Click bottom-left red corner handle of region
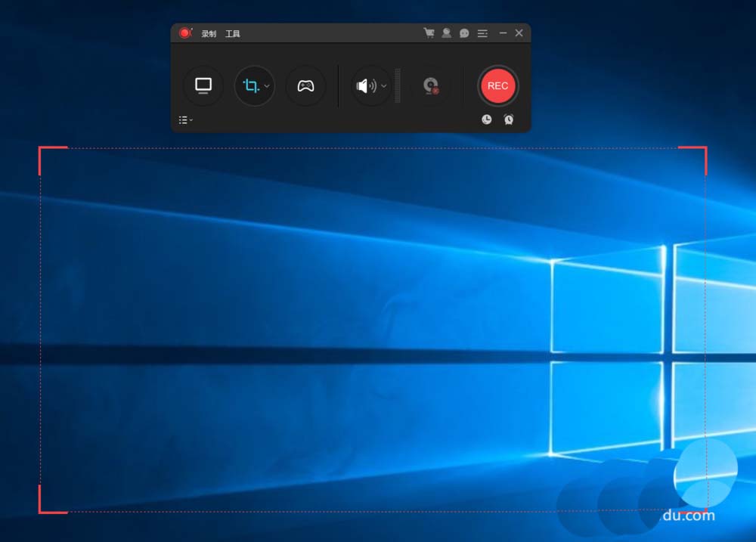 tap(53, 500)
